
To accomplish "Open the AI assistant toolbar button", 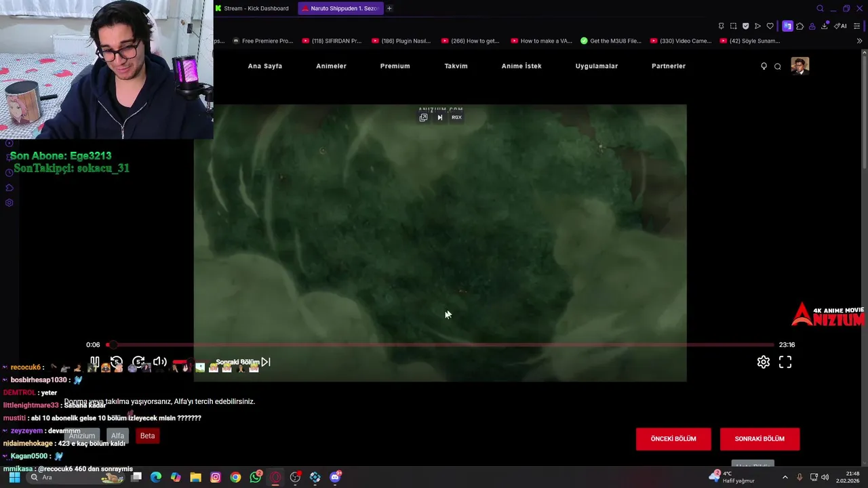I will (840, 26).
